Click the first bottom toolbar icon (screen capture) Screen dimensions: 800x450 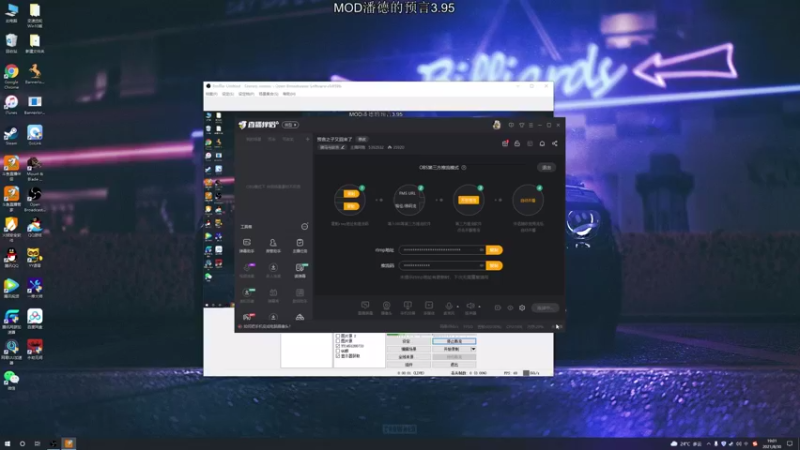pos(365,307)
